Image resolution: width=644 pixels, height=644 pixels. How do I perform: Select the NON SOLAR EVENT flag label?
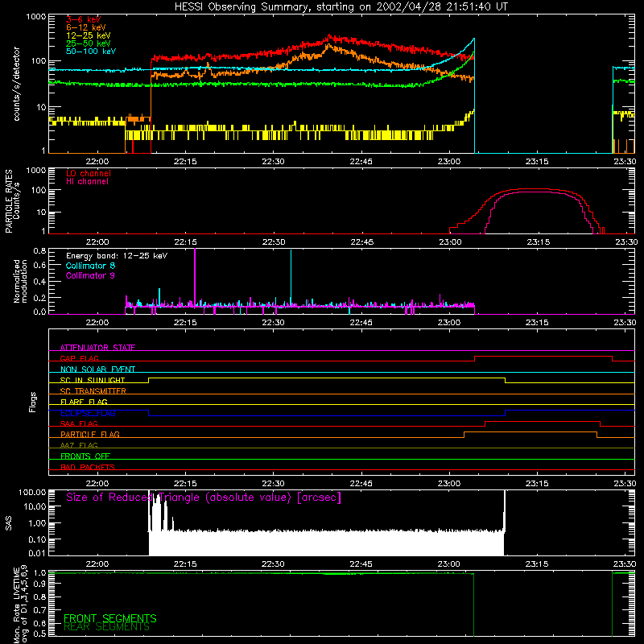point(97,369)
